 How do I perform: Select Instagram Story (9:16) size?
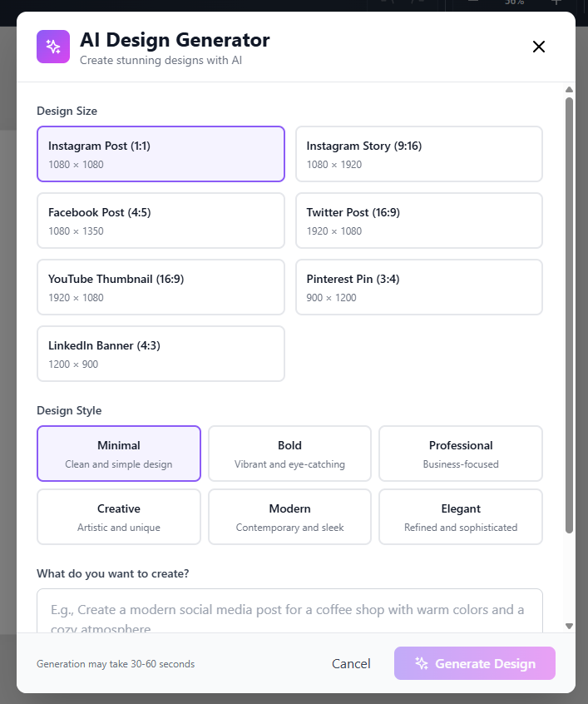(419, 154)
